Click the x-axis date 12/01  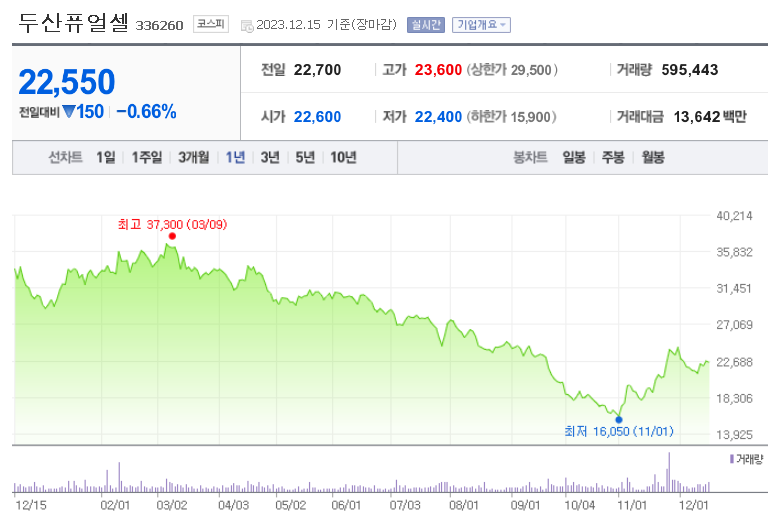694,505
